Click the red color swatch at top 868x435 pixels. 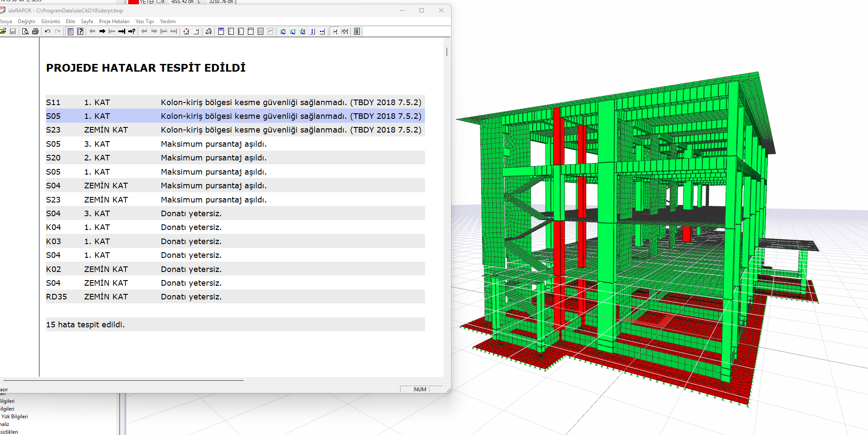133,2
